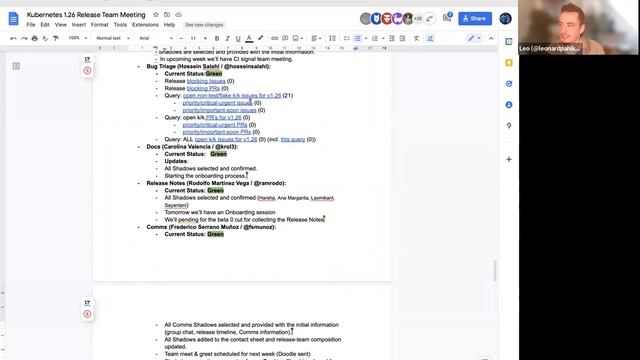Open the Format menu

click(100, 25)
